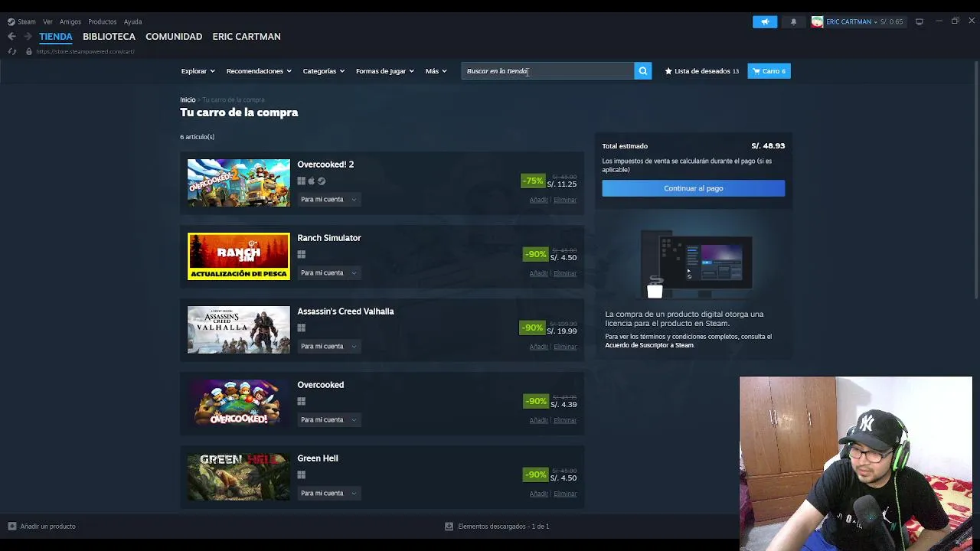Click the Windows platform icon under Ranch Simulator
The height and width of the screenshot is (551, 980).
pyautogui.click(x=302, y=255)
